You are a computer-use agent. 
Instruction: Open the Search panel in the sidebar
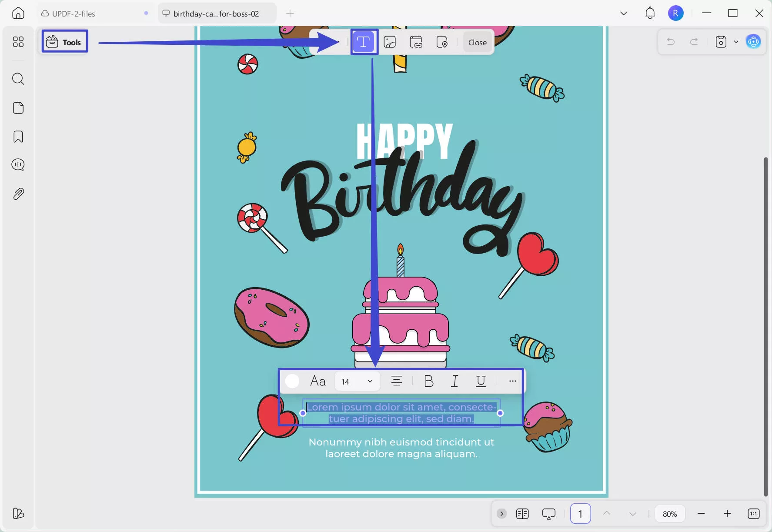click(18, 79)
